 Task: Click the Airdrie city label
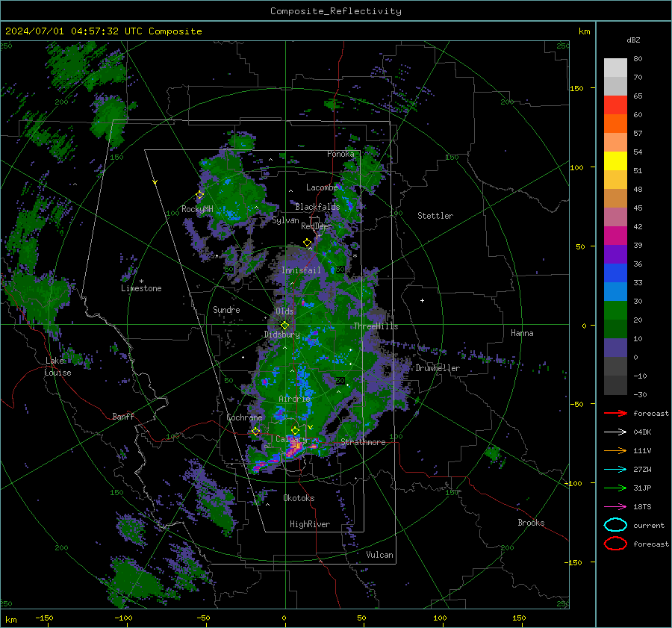[294, 399]
